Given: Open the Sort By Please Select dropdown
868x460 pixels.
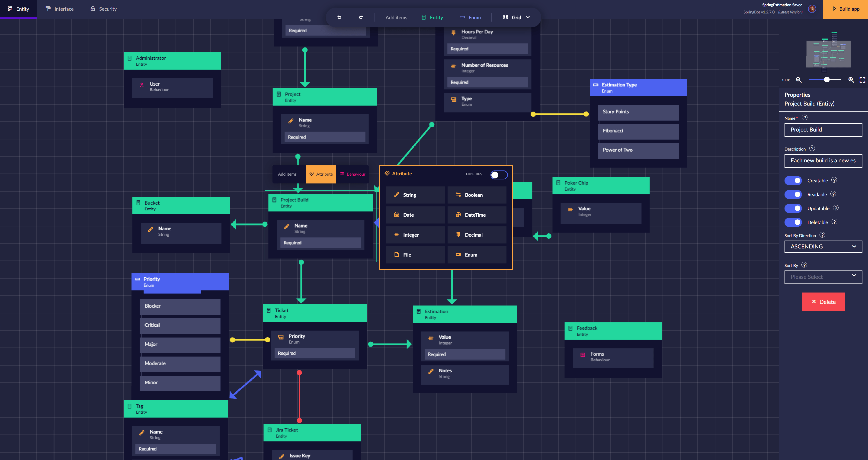Looking at the screenshot, I should (823, 277).
